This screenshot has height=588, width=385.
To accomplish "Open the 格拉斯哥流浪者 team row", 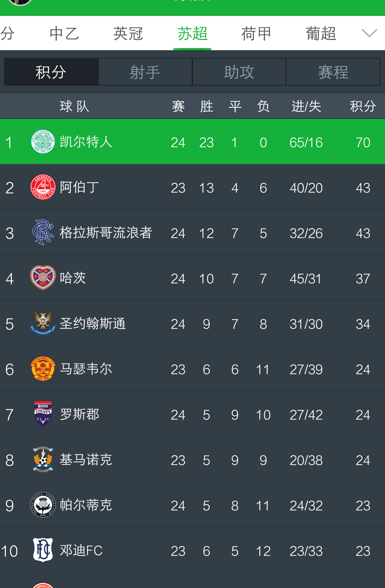I will click(x=192, y=233).
